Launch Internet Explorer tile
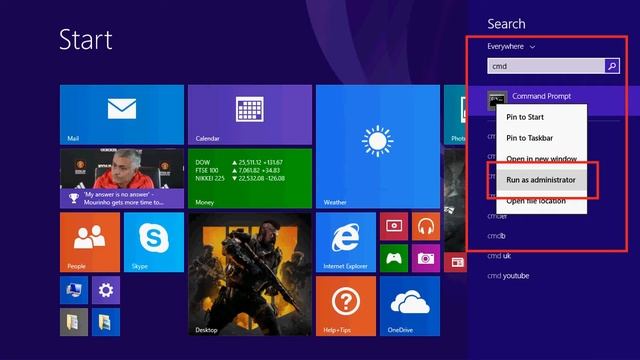 coord(346,242)
